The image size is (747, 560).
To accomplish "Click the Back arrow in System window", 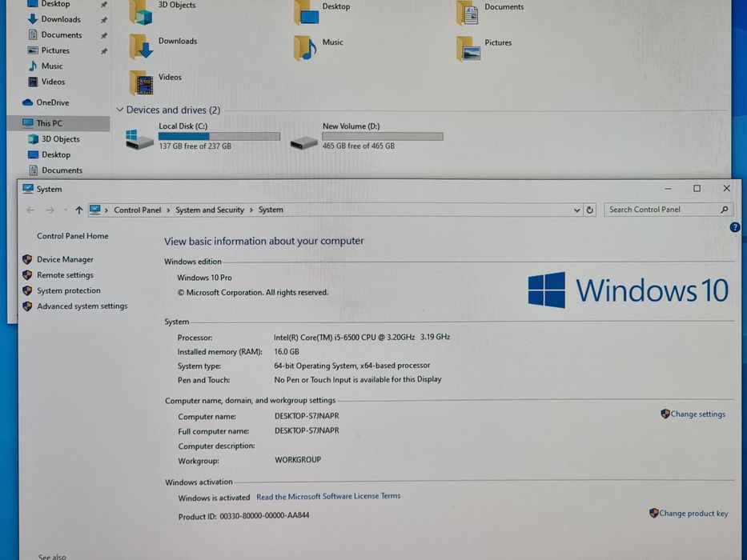I will tap(30, 210).
